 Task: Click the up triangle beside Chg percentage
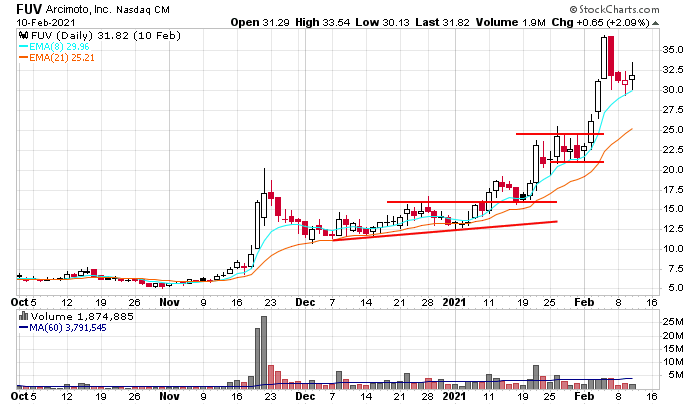(x=655, y=23)
